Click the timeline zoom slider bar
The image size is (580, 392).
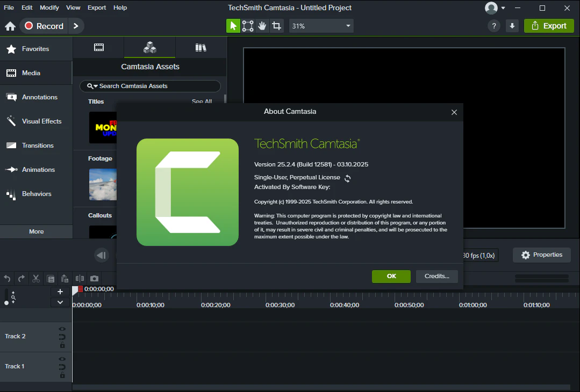coord(542,278)
